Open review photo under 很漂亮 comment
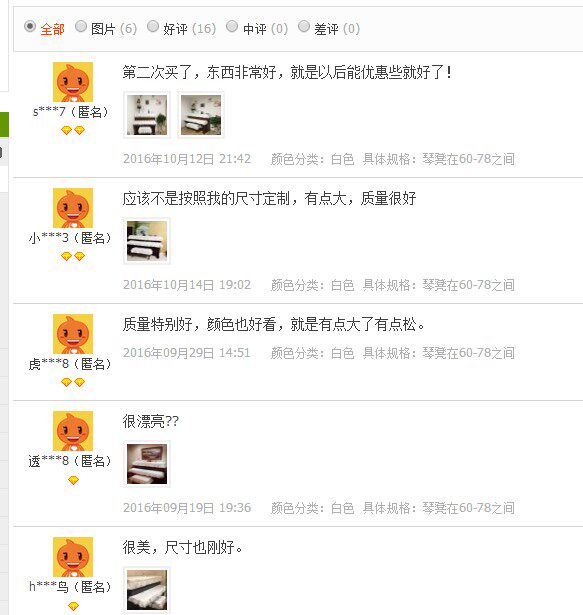The height and width of the screenshot is (615, 583). coord(147,464)
